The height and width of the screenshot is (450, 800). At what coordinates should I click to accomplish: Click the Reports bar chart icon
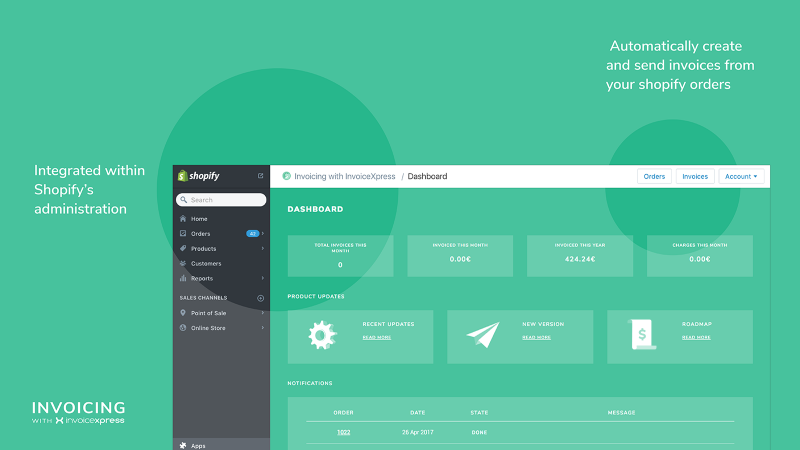pyautogui.click(x=183, y=278)
